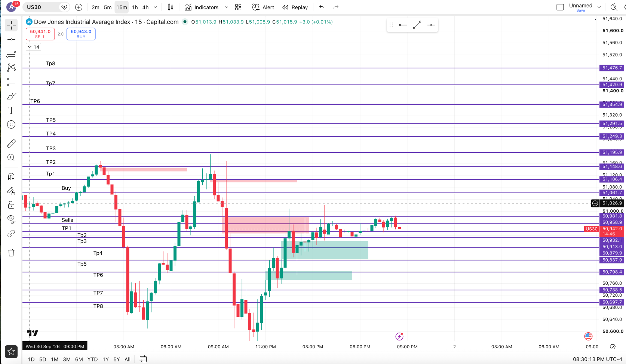Open the US30 symbol search
The height and width of the screenshot is (364, 626).
(x=42, y=7)
